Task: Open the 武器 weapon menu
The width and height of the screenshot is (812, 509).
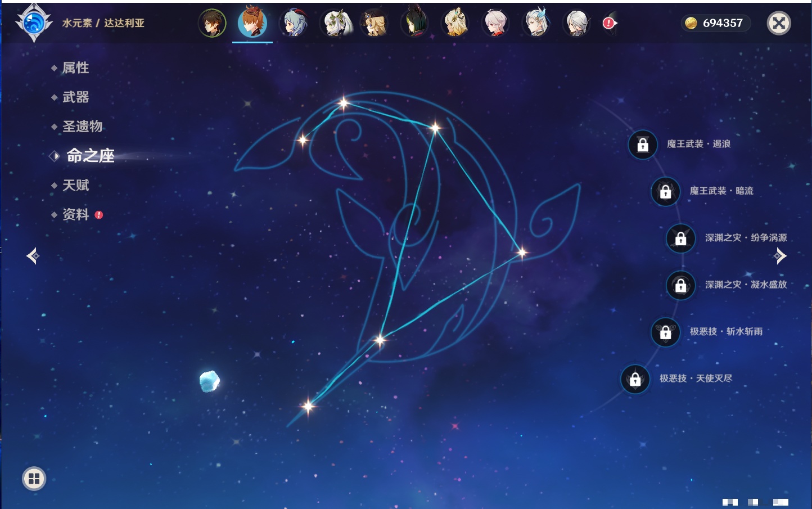Action: pyautogui.click(x=75, y=97)
